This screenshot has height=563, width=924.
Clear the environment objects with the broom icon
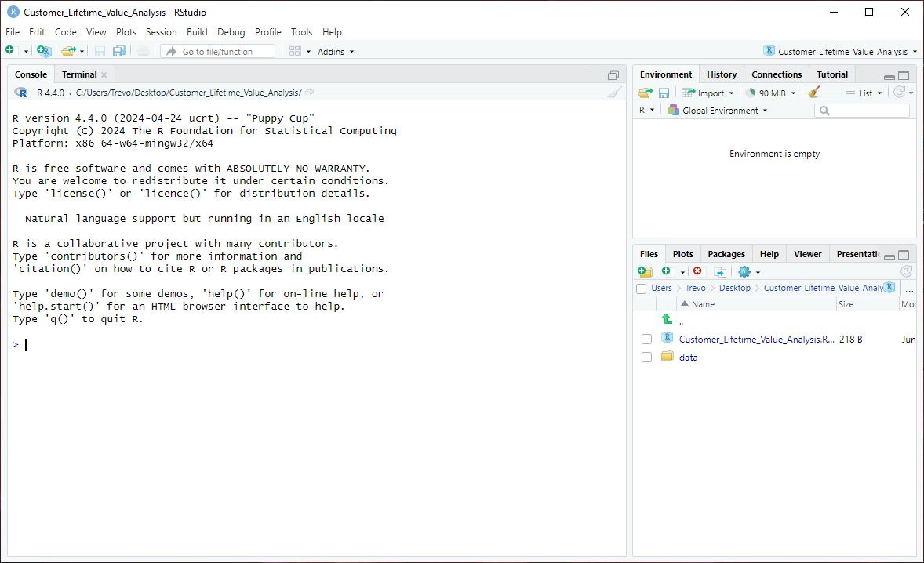(x=814, y=92)
